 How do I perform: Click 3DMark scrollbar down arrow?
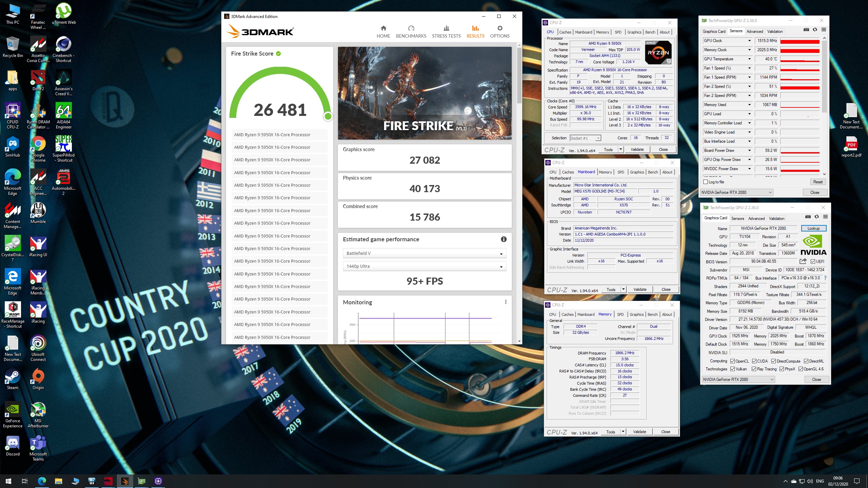click(519, 341)
